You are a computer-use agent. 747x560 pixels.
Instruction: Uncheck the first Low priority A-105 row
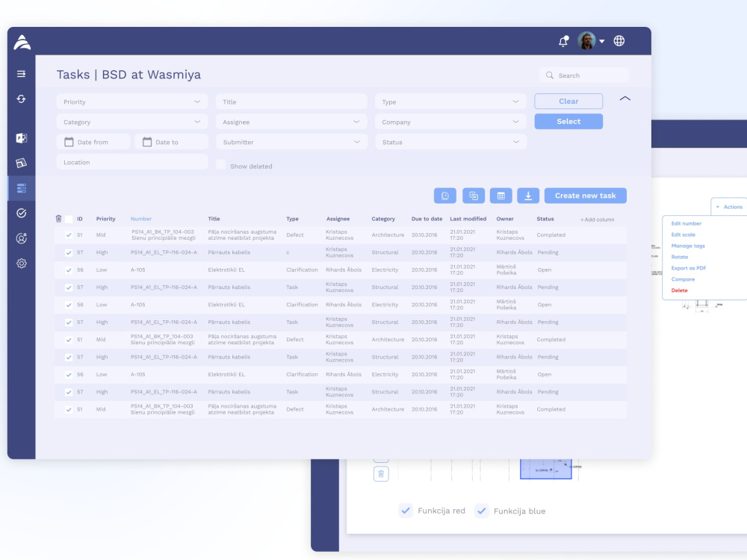click(69, 270)
